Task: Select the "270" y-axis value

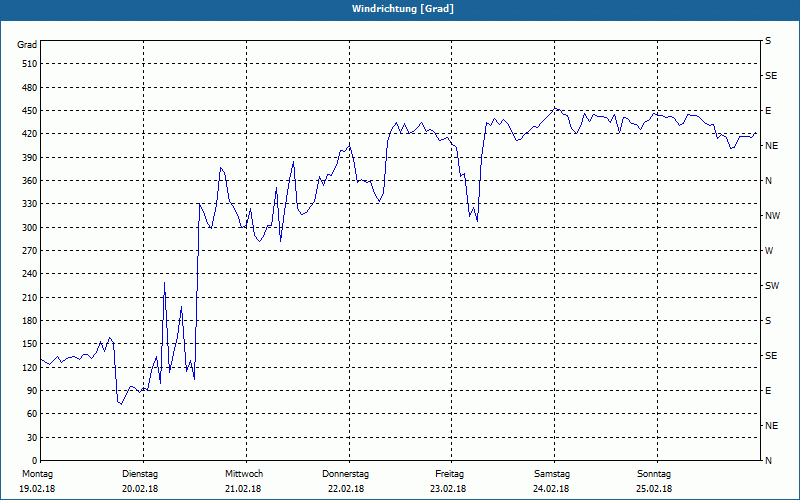Action: 30,251
